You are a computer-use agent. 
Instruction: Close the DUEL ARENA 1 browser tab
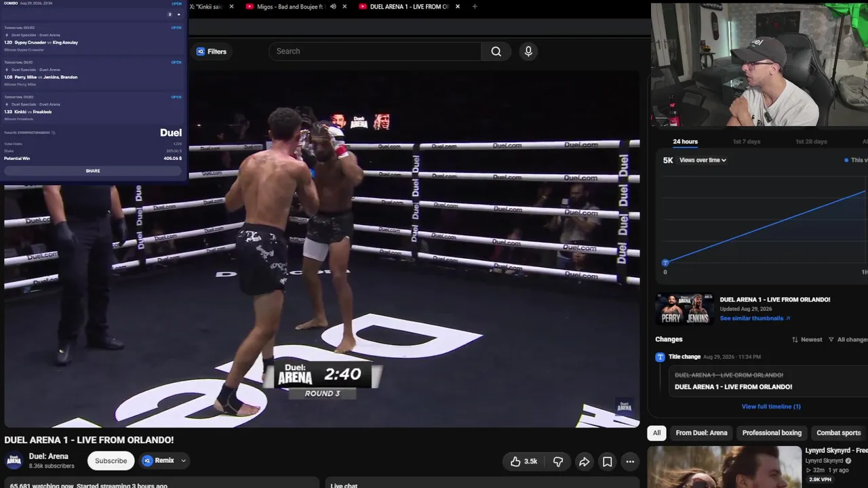[458, 7]
